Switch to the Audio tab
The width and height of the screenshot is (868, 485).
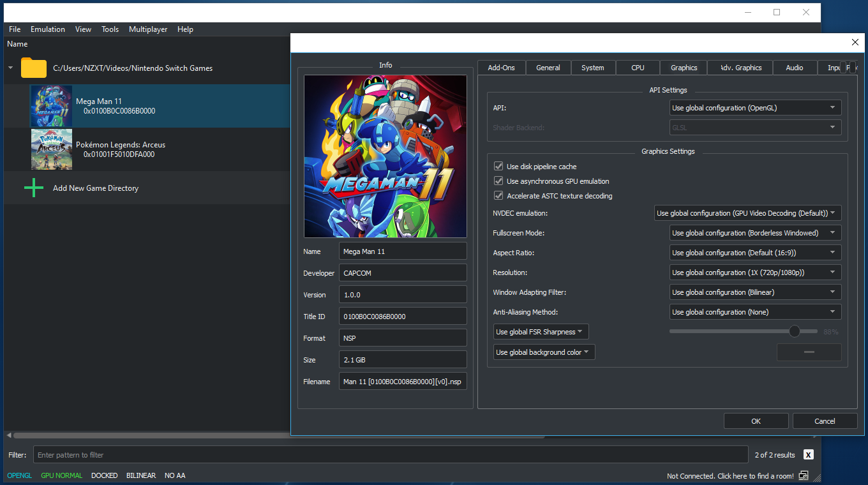(x=795, y=68)
